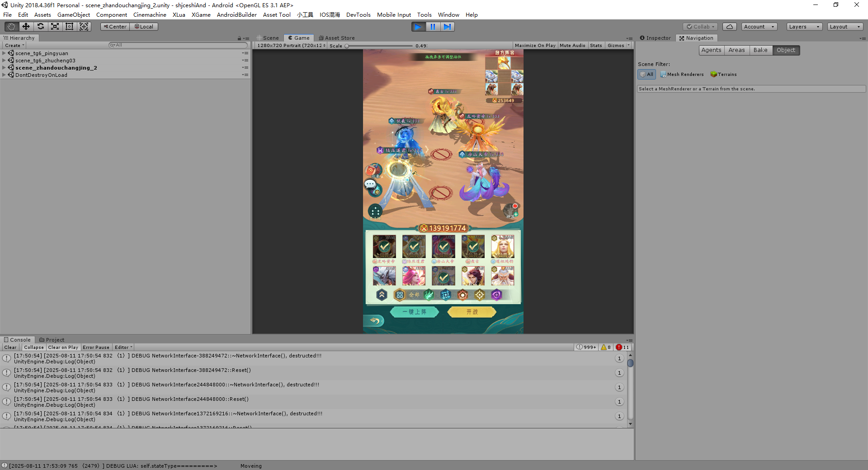This screenshot has width=868, height=470.
Task: Pause the running game
Action: [433, 27]
